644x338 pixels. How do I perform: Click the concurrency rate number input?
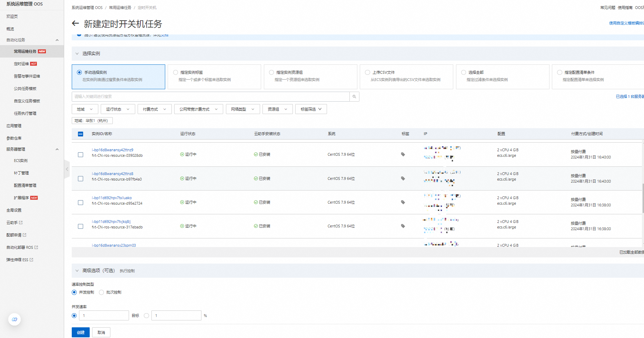pos(104,316)
